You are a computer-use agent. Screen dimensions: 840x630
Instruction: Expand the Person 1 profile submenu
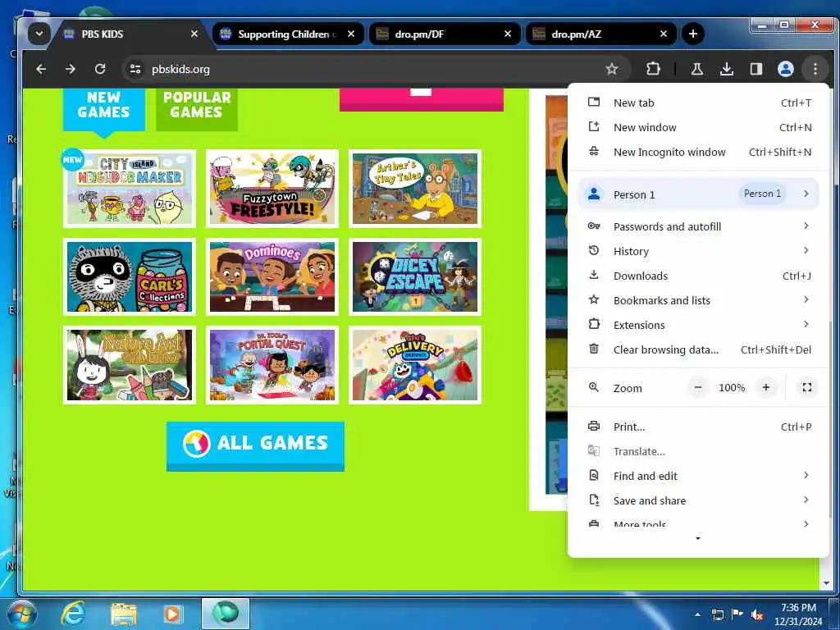click(699, 194)
